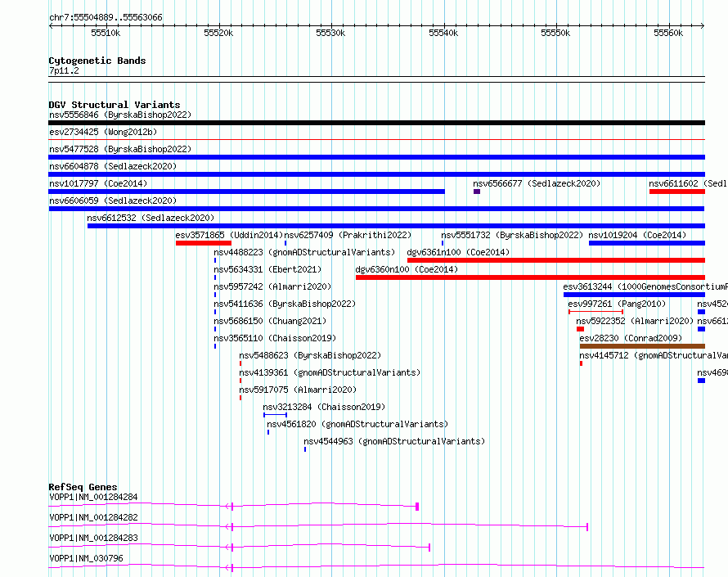Select the nsv5917075 (Almarri2020) label

(x=298, y=390)
